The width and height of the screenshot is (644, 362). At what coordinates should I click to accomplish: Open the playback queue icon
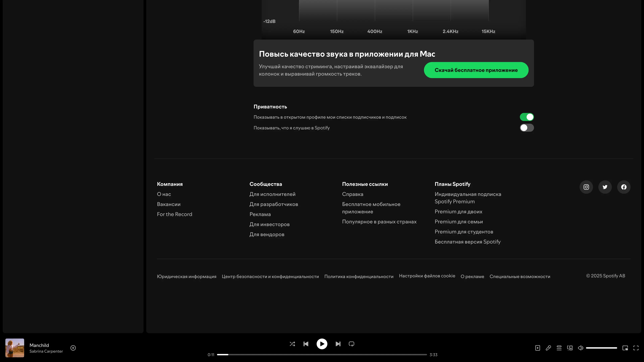tap(559, 348)
